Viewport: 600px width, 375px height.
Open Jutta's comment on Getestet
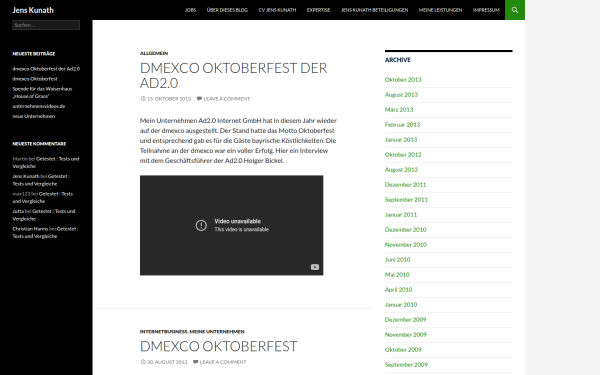tap(44, 215)
